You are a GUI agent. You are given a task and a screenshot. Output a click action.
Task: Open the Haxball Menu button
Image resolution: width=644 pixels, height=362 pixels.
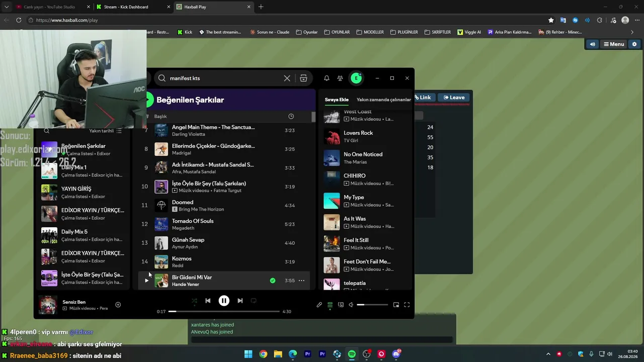tap(614, 44)
